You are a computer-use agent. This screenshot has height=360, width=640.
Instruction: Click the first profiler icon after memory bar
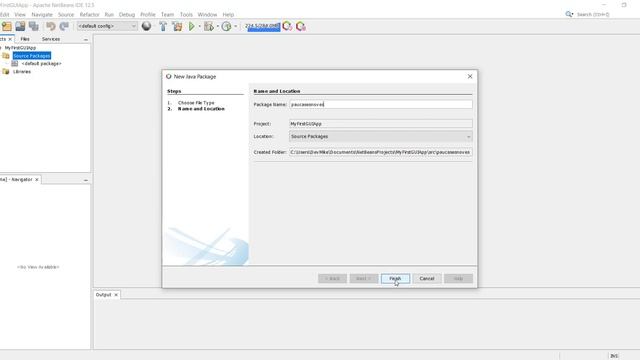pyautogui.click(x=287, y=26)
